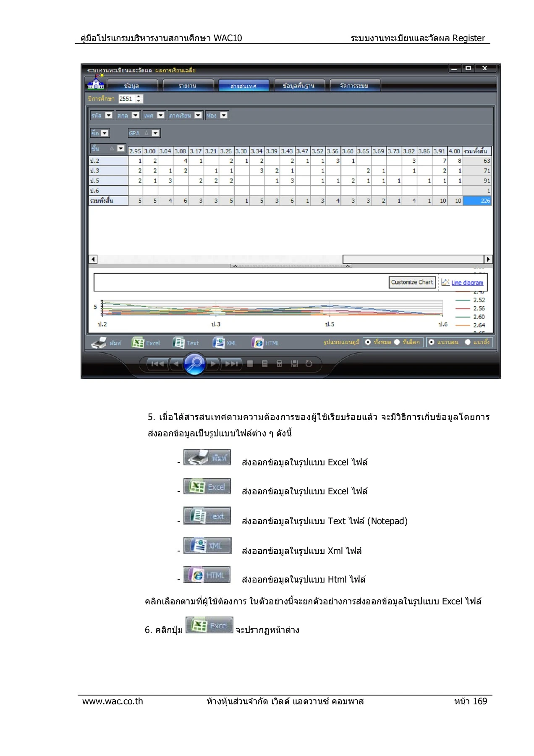Click the Excel image in step 6
This screenshot has width=534, height=756.
(209, 625)
